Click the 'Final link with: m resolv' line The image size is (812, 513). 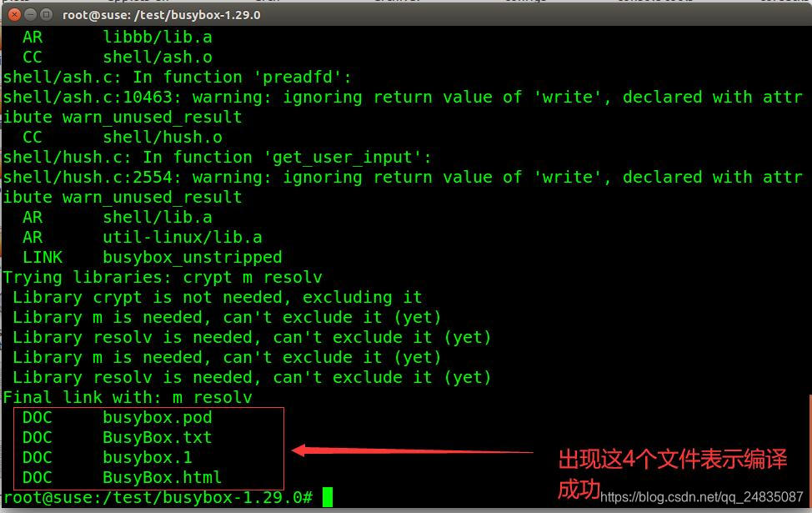128,397
